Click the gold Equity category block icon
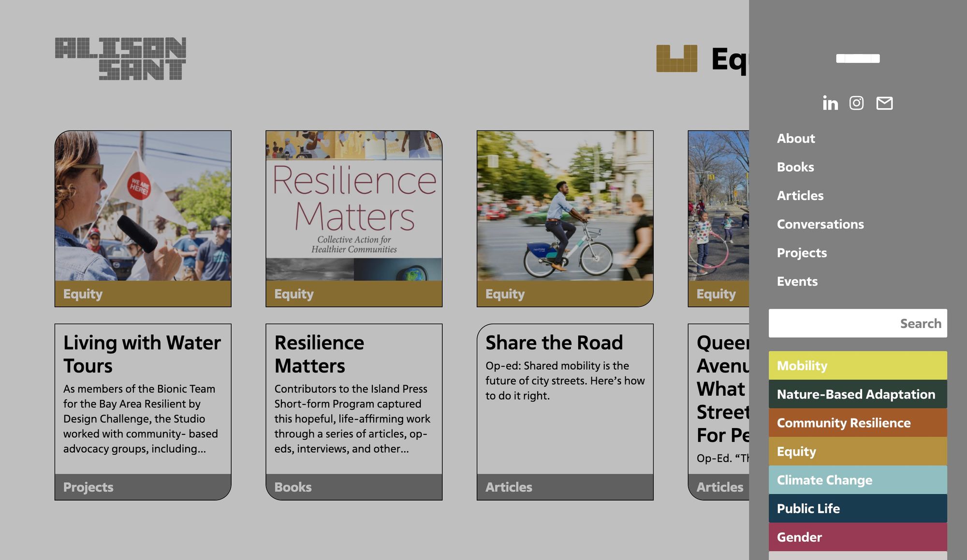 [676, 58]
